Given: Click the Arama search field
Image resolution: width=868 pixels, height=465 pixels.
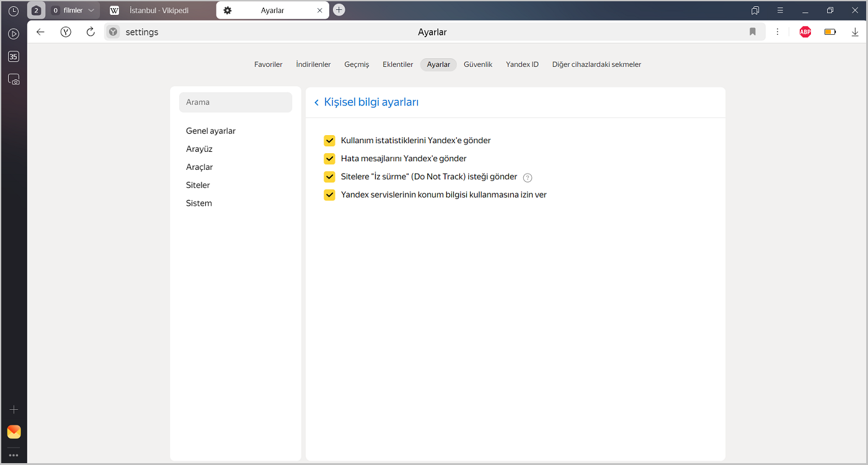Looking at the screenshot, I should click(x=236, y=102).
